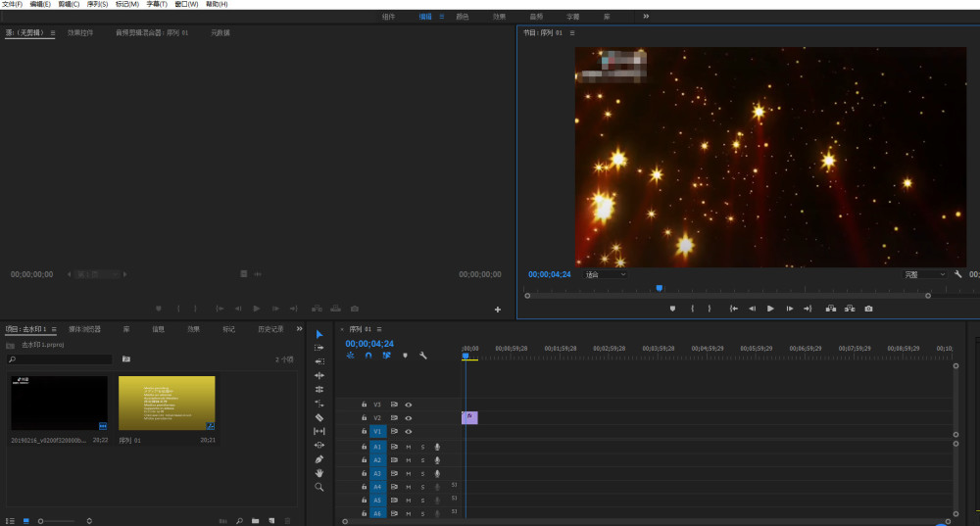Click Lift button in Program monitor
Viewport: 980px width, 526px height.
(831, 309)
